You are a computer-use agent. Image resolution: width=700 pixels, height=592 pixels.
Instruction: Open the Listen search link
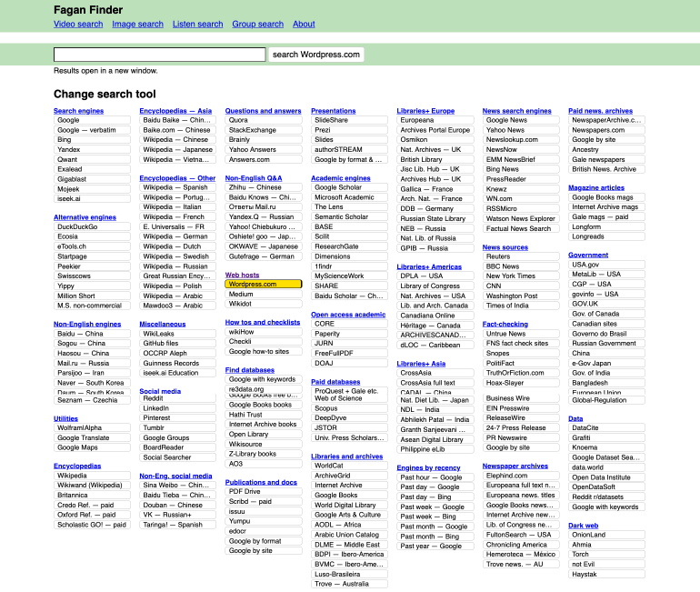tap(198, 25)
